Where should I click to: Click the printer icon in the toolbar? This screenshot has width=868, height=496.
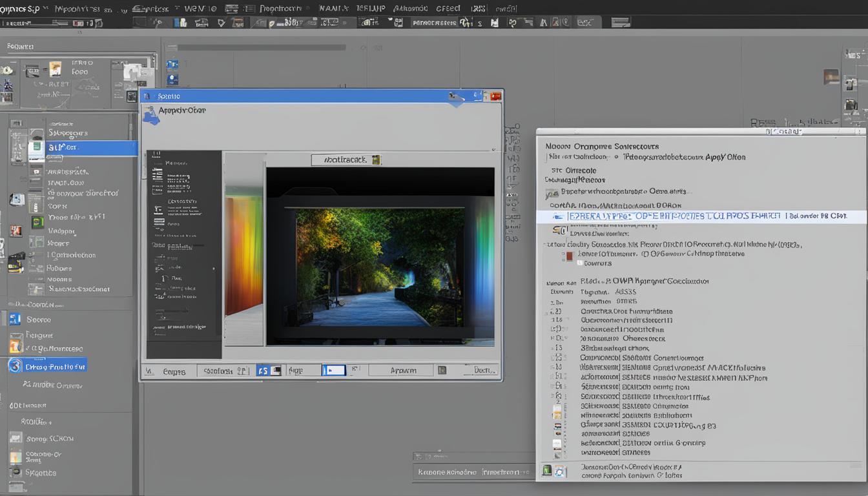(201, 22)
